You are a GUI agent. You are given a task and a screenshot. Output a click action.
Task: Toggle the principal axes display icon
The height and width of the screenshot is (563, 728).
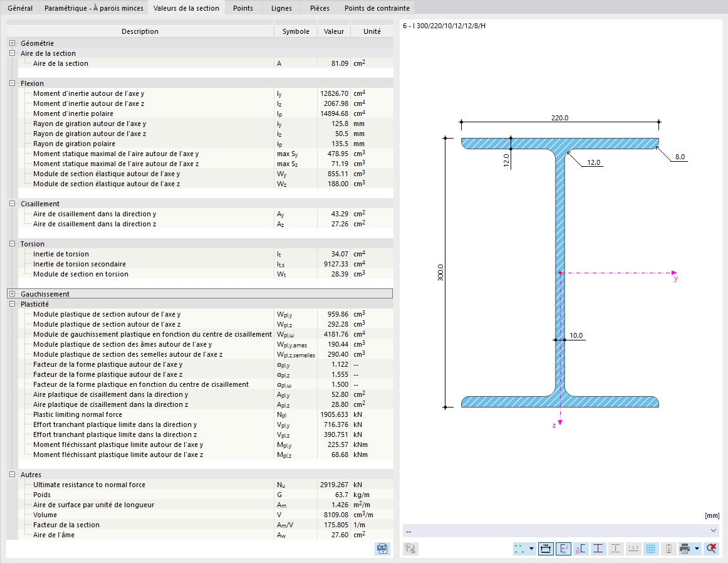tap(563, 549)
